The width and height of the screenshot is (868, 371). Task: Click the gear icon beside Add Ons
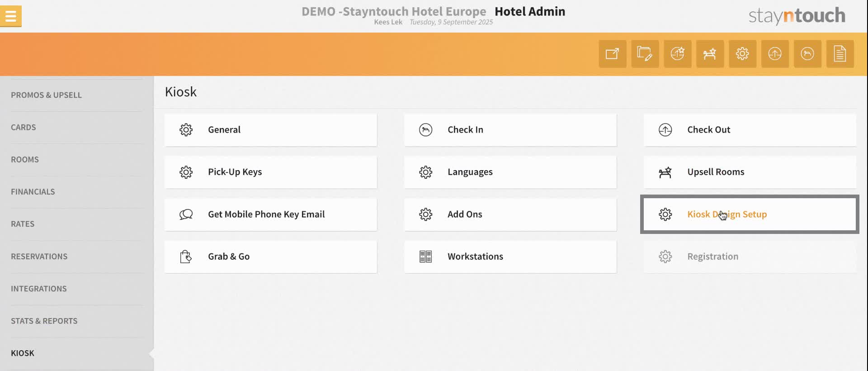point(425,214)
